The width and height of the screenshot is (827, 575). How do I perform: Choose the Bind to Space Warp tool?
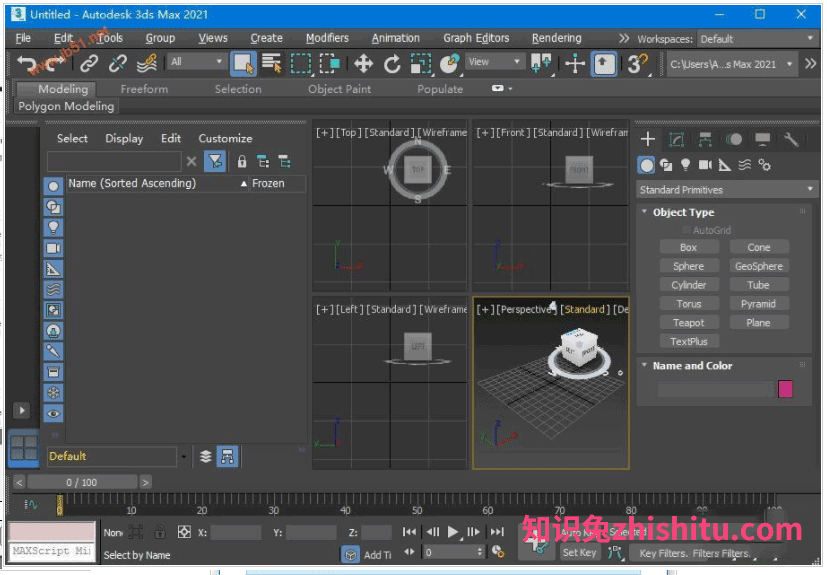[x=146, y=64]
